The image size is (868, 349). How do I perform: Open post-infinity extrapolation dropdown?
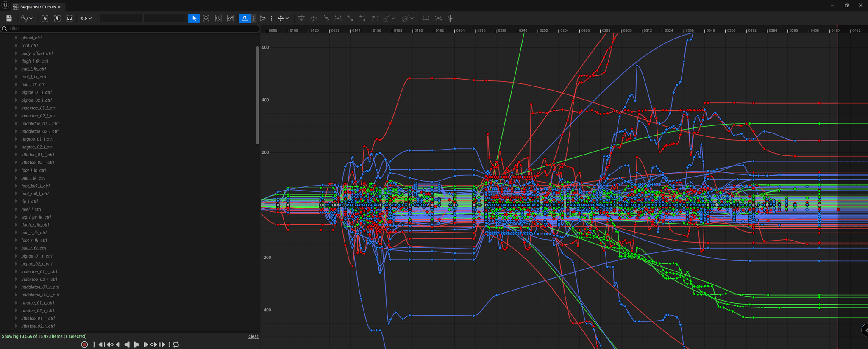pyautogui.click(x=408, y=18)
